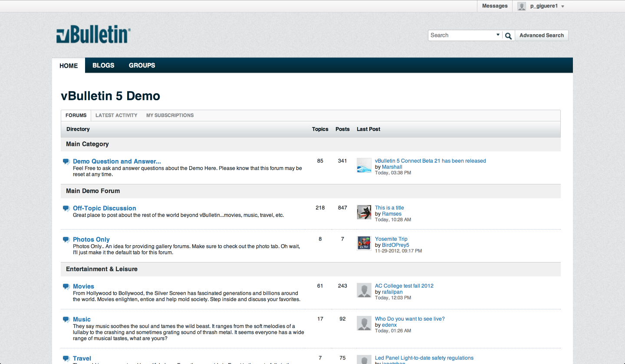
Task: Click forum icon beside Movies
Action: click(x=66, y=286)
